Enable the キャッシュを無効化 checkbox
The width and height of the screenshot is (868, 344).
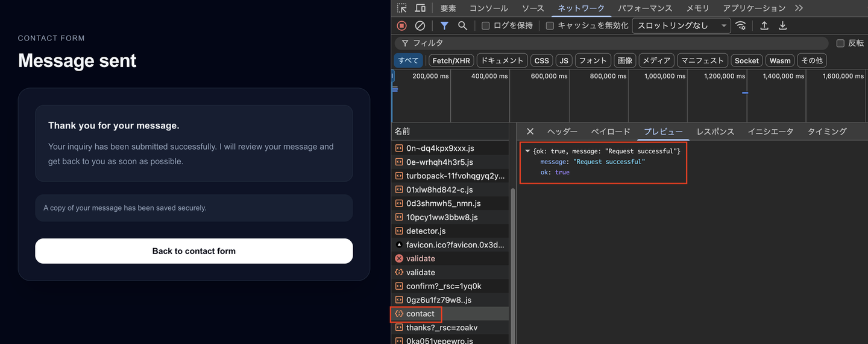click(x=550, y=25)
